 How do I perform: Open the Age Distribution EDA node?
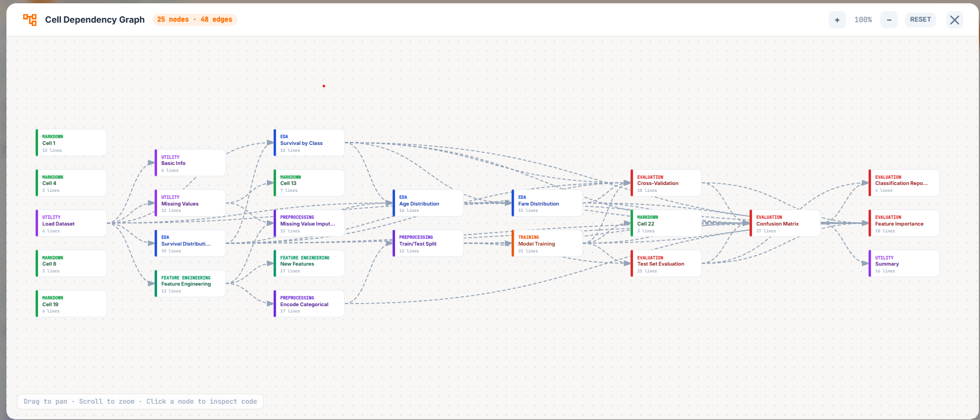(x=428, y=203)
